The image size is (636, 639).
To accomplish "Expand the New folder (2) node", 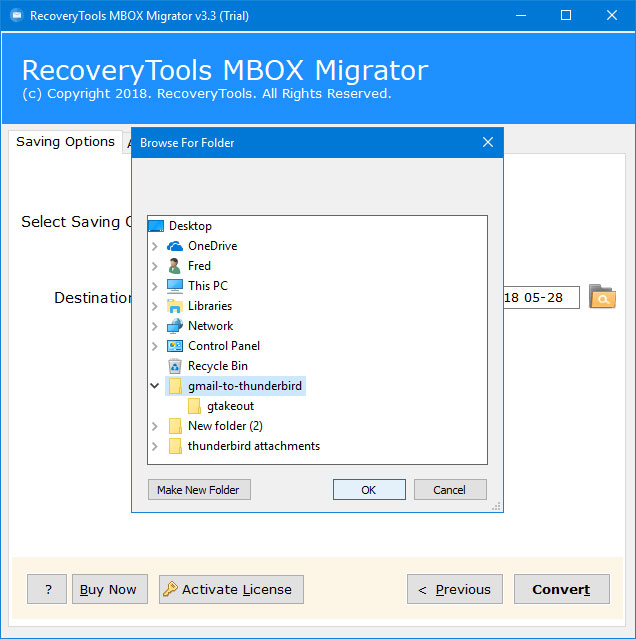I will click(155, 426).
